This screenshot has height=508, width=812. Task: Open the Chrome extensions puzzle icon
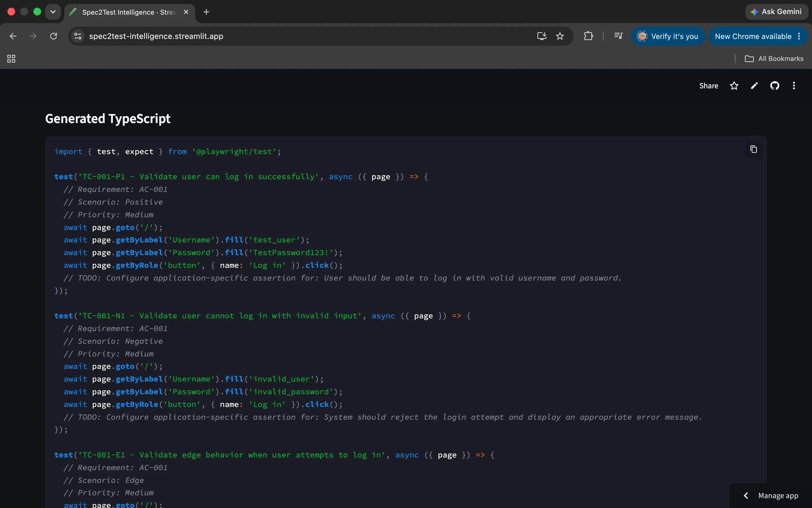coord(588,36)
